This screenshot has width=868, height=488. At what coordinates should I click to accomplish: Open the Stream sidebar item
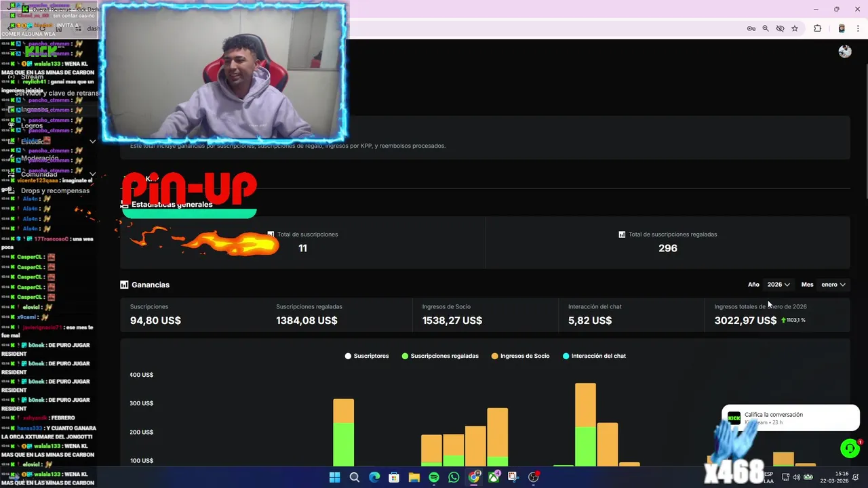pyautogui.click(x=32, y=77)
